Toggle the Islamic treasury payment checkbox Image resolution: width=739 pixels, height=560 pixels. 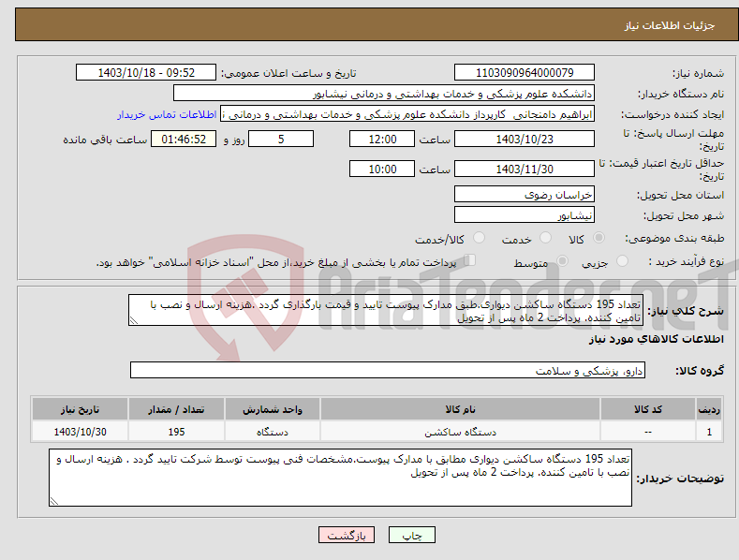tap(470, 260)
